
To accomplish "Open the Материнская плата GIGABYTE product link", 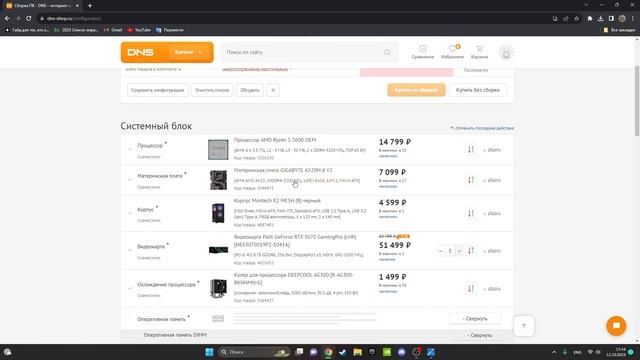I will 283,170.
